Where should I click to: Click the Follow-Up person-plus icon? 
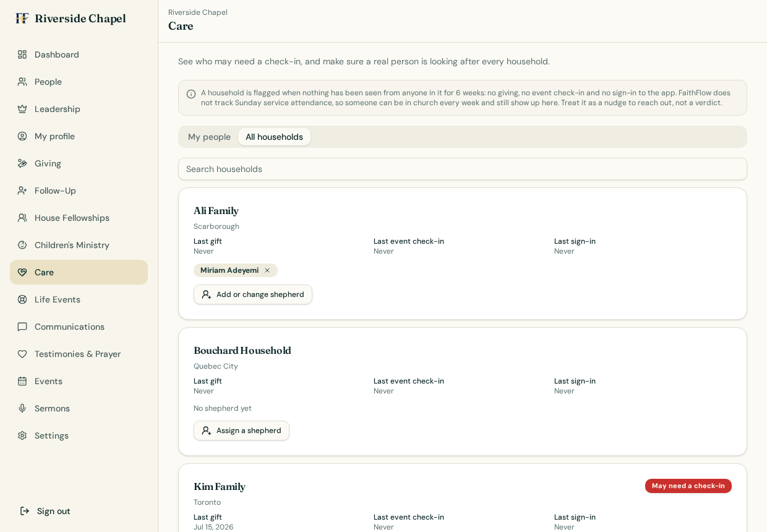click(x=22, y=191)
